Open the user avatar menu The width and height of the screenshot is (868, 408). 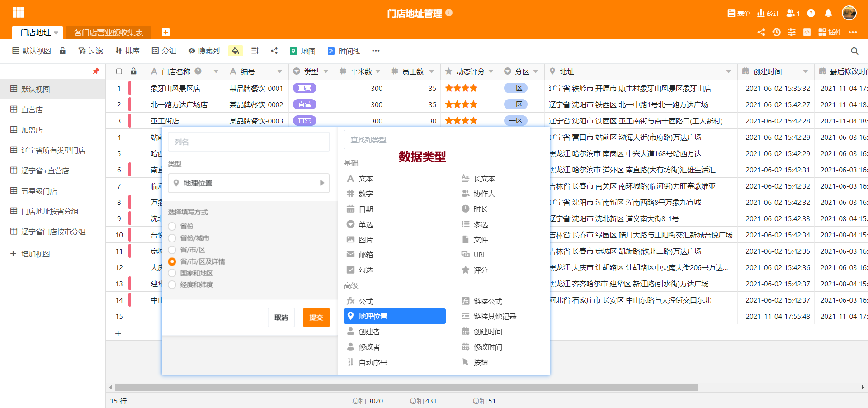pos(849,13)
